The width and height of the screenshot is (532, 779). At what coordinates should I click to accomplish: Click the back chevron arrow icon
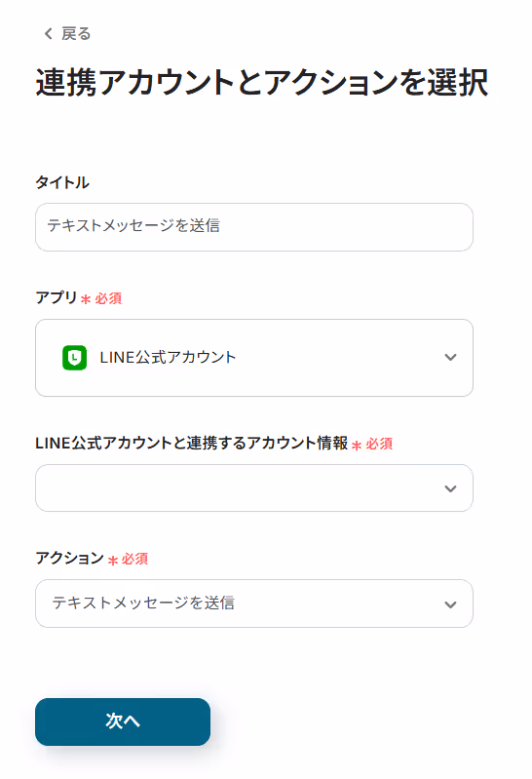pos(48,34)
